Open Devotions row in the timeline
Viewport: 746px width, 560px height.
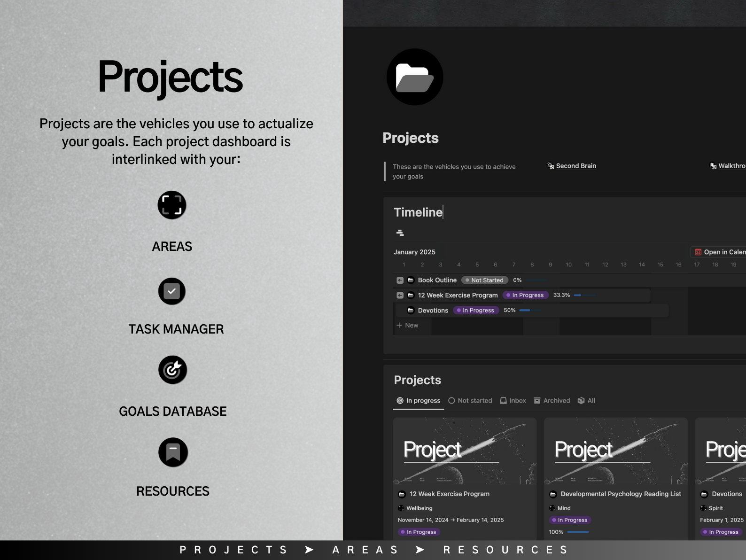click(x=433, y=310)
